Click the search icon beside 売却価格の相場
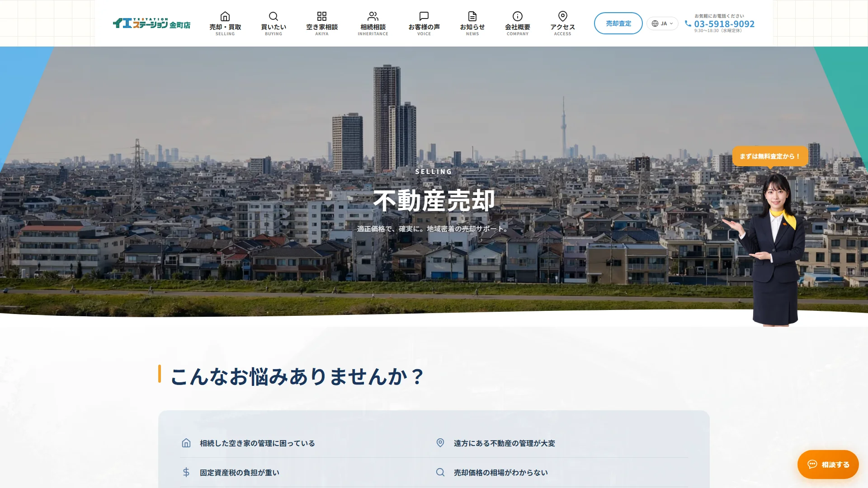Viewport: 868px width, 488px height. [440, 472]
